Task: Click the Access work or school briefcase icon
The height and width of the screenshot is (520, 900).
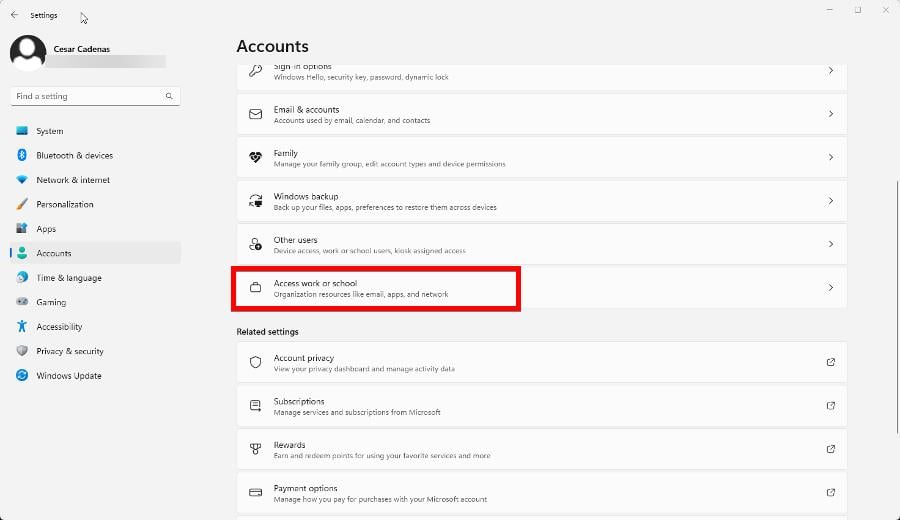Action: (x=255, y=288)
